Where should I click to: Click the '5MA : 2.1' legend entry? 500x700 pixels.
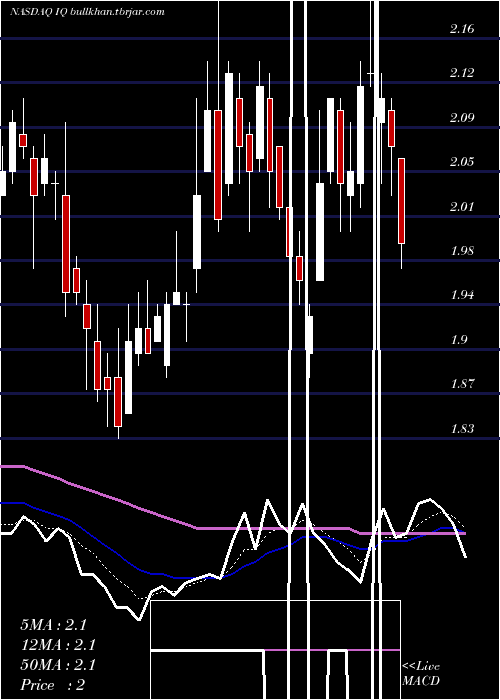pyautogui.click(x=53, y=625)
